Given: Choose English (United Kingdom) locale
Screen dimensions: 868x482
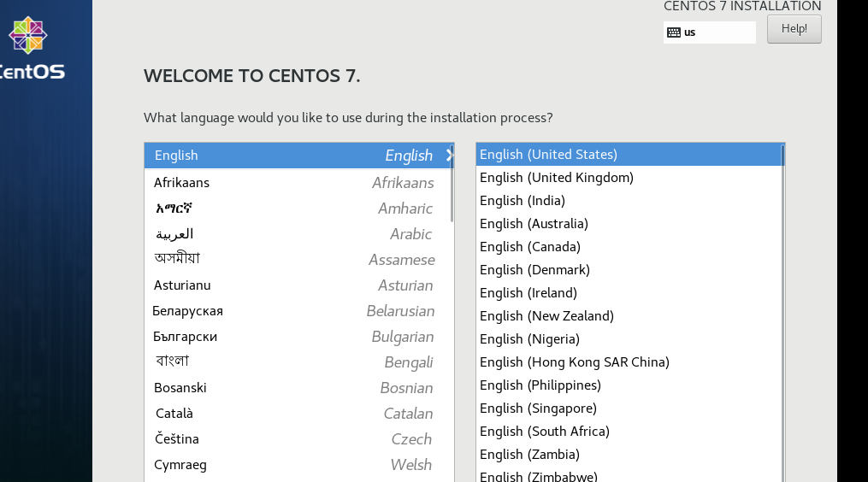Looking at the screenshot, I should pos(629,178).
